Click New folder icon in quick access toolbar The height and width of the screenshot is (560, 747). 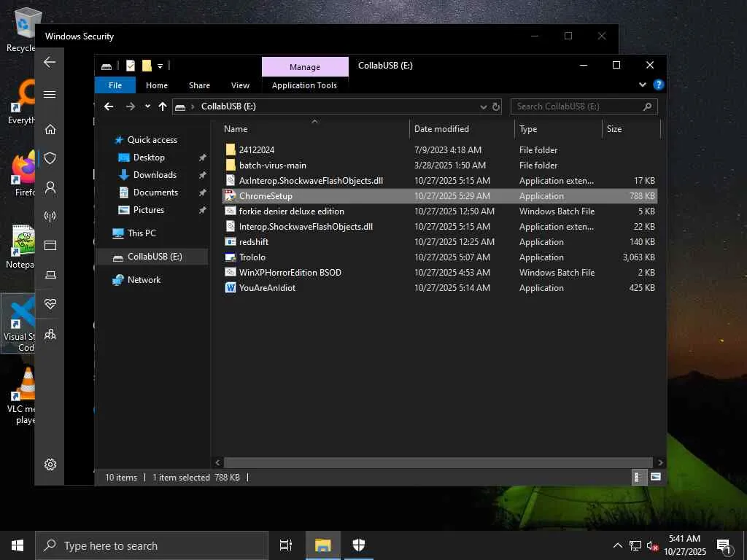(147, 66)
